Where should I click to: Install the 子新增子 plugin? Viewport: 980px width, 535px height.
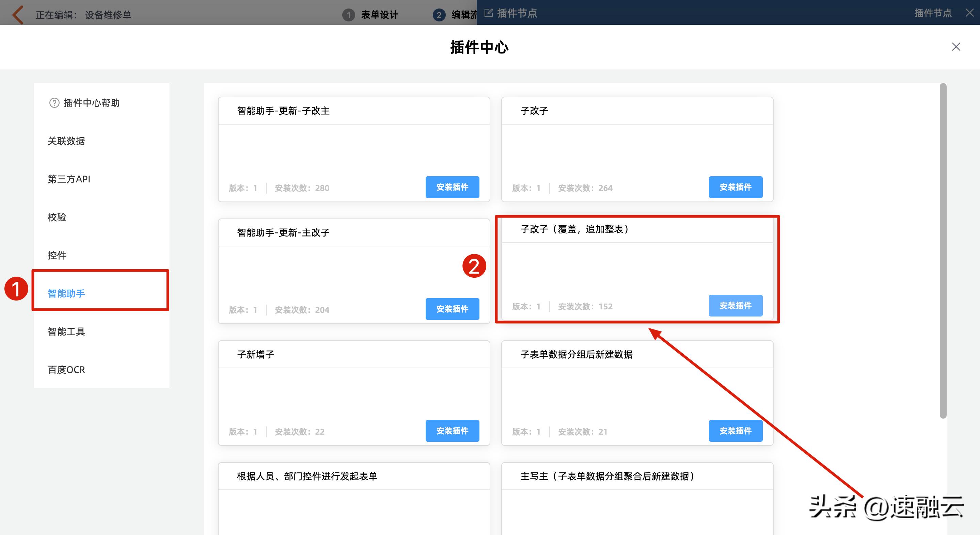[x=452, y=431]
